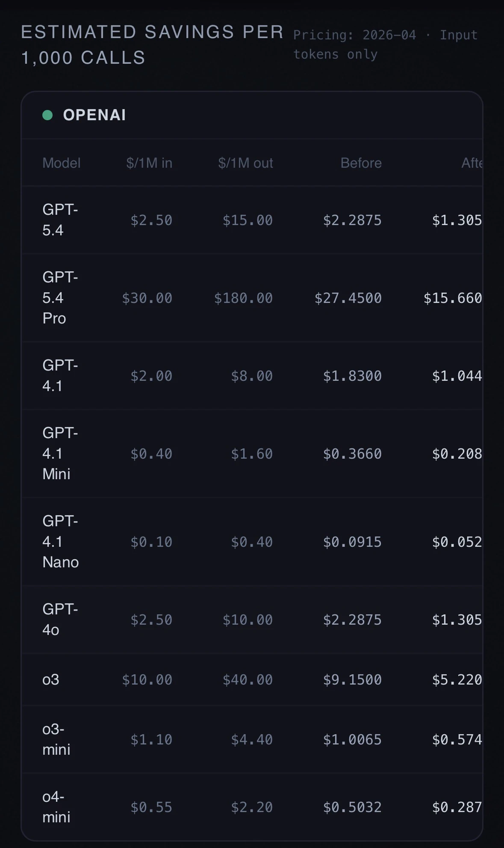Click the $0.0915 Before value
The height and width of the screenshot is (848, 504).
click(x=352, y=542)
